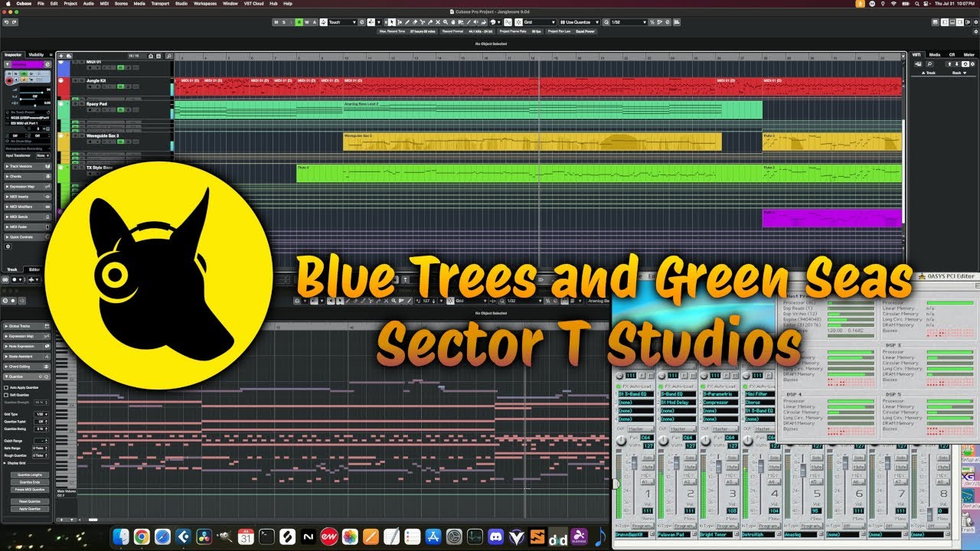The image size is (980, 551).
Task: Toggle global Read automation R button
Action: click(x=299, y=22)
